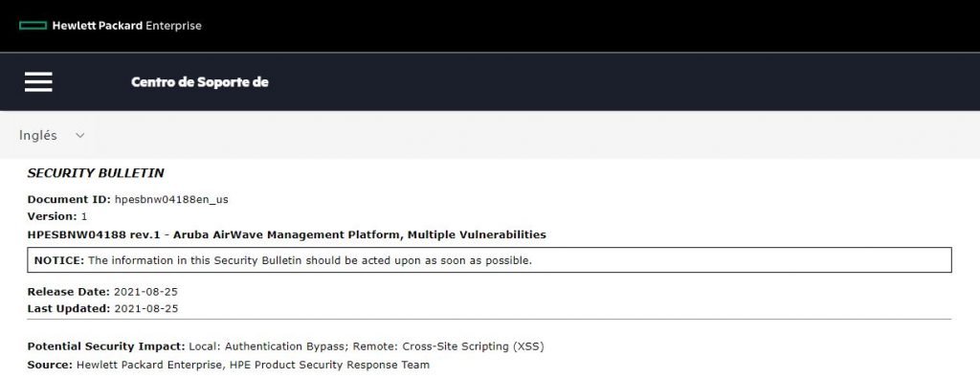Click the Last Updated date value

(146, 309)
